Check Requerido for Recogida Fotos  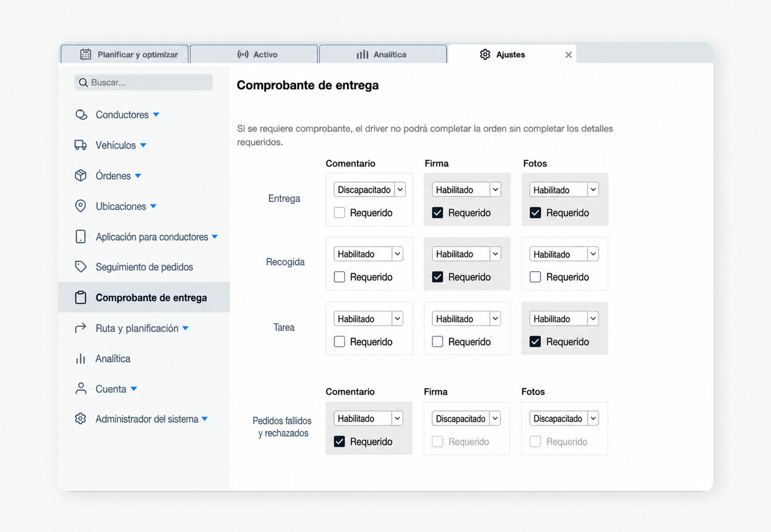[535, 277]
